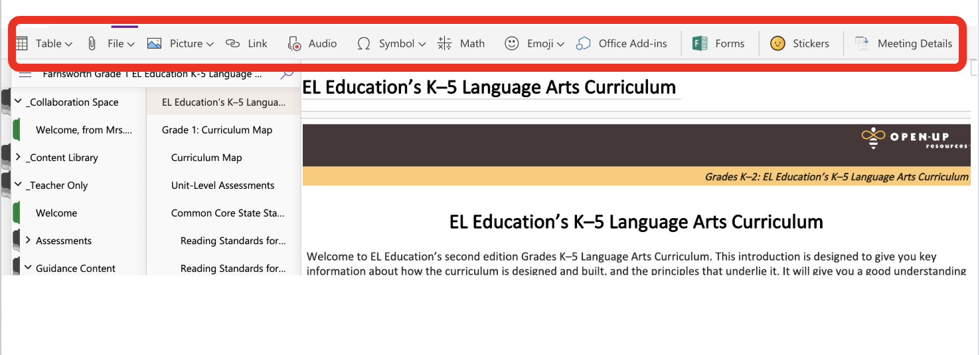Expand the Assessments section group
Screen dimensions: 980x355
coord(28,240)
